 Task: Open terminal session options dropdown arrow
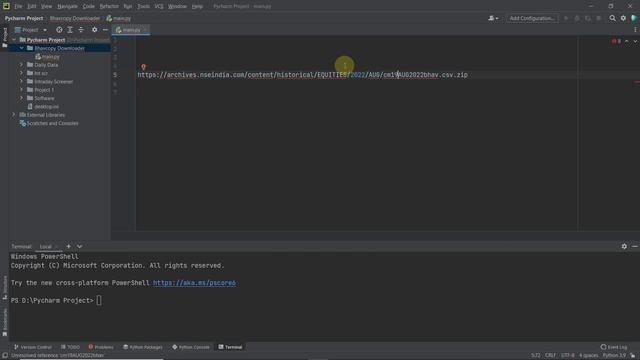[x=80, y=247]
